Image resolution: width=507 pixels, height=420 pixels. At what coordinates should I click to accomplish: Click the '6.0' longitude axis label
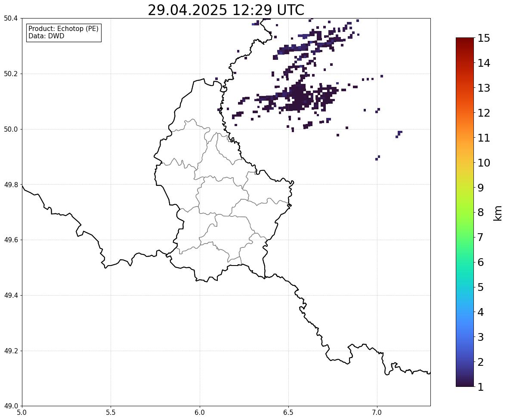pyautogui.click(x=200, y=413)
